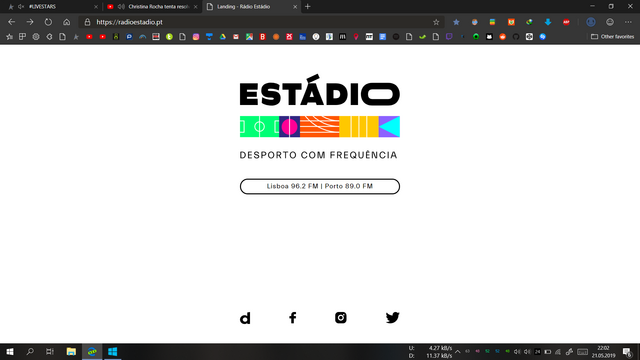Click the DESPORTO COM FREQUÊNCIA tagline
The image size is (640, 360).
318,155
